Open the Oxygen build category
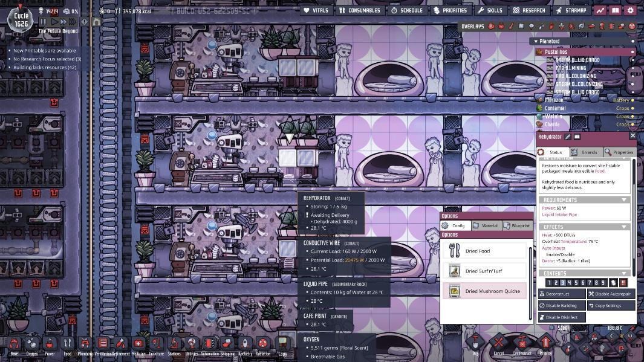Image resolution: width=644 pixels, height=362 pixels. coord(31,343)
